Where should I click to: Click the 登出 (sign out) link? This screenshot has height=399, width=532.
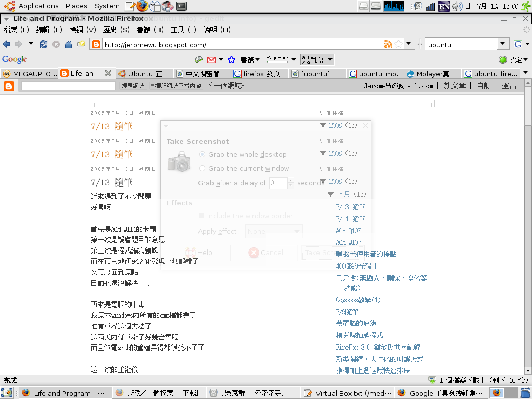coord(509,86)
